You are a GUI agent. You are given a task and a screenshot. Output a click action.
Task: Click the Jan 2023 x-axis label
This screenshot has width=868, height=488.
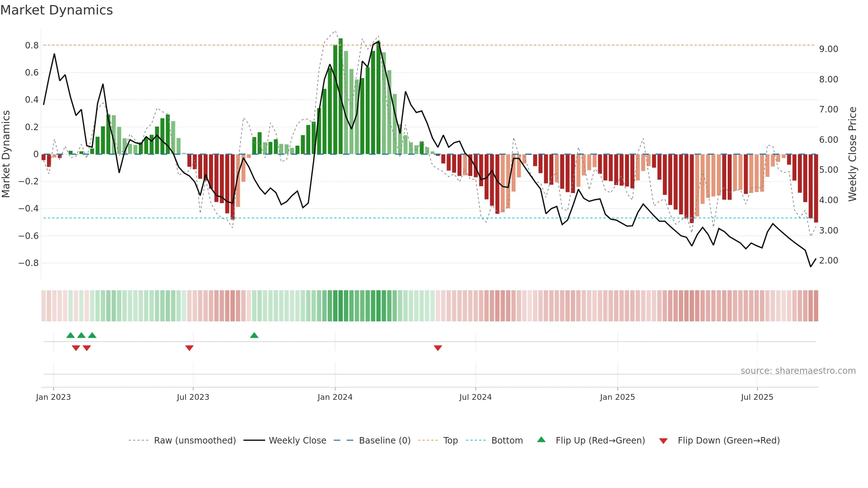[54, 397]
